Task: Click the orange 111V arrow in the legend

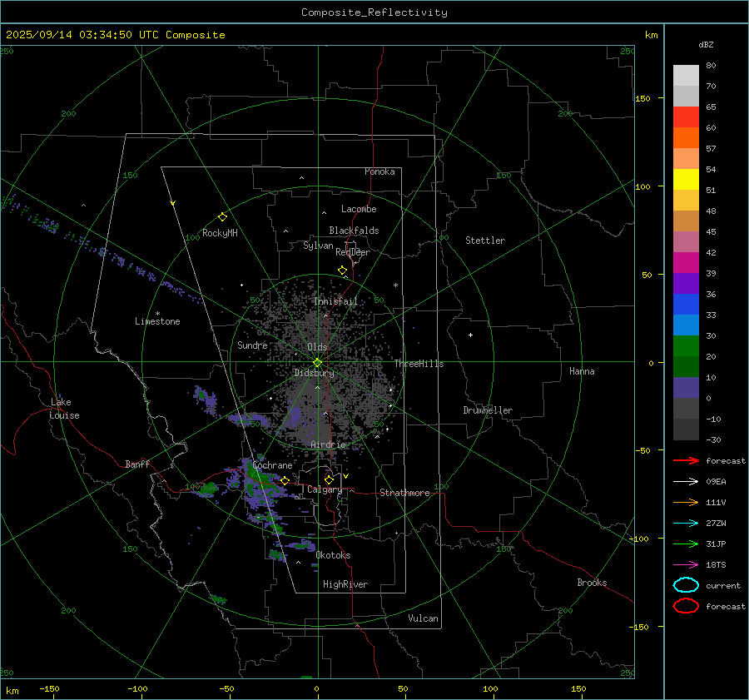Action: click(686, 502)
